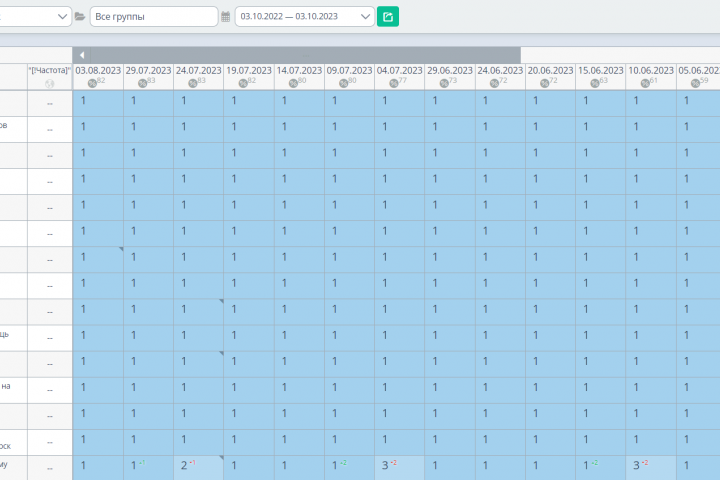Select the 1 +2 cell under 15.06.2023
This screenshot has width=720, height=480.
(x=601, y=468)
